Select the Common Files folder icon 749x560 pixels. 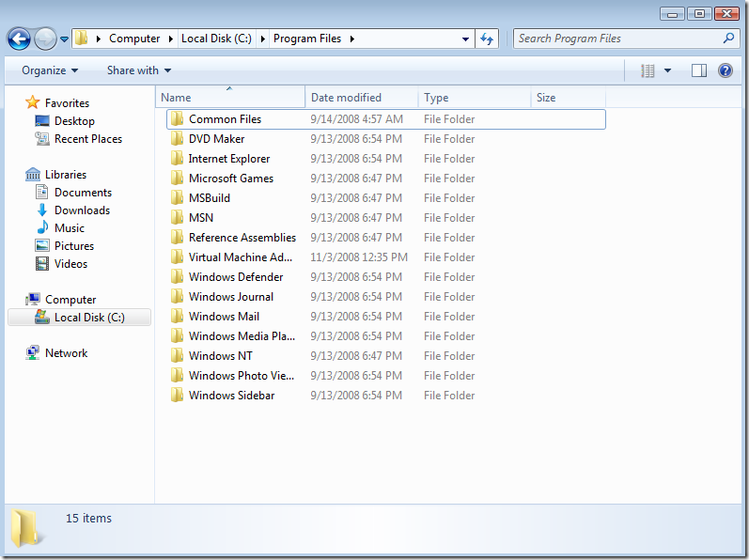click(177, 119)
